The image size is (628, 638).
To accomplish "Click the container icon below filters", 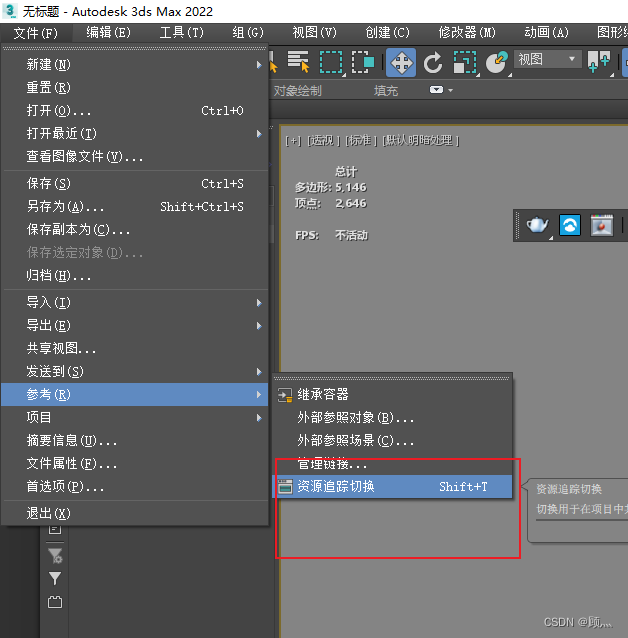I will click(55, 602).
